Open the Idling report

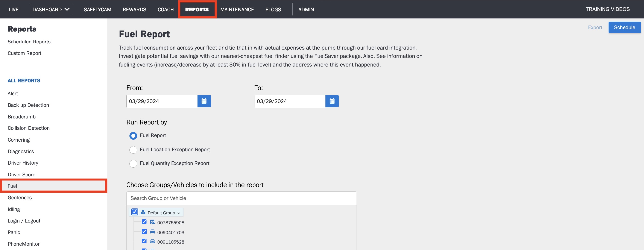[14, 209]
